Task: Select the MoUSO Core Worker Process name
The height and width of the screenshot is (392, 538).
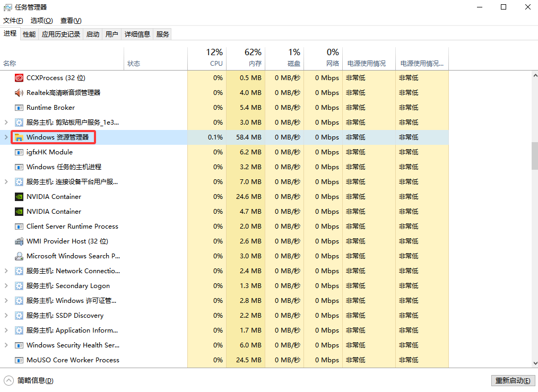Action: click(73, 360)
